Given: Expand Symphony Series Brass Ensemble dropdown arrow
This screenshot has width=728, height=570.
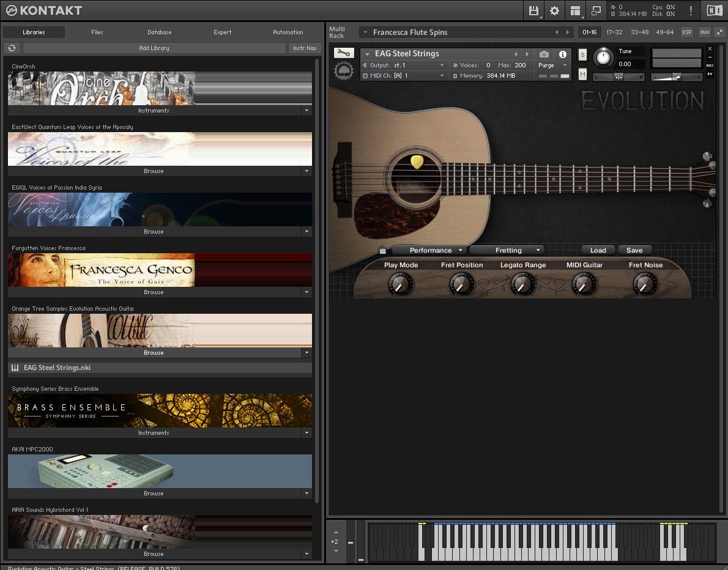Looking at the screenshot, I should click(x=306, y=432).
